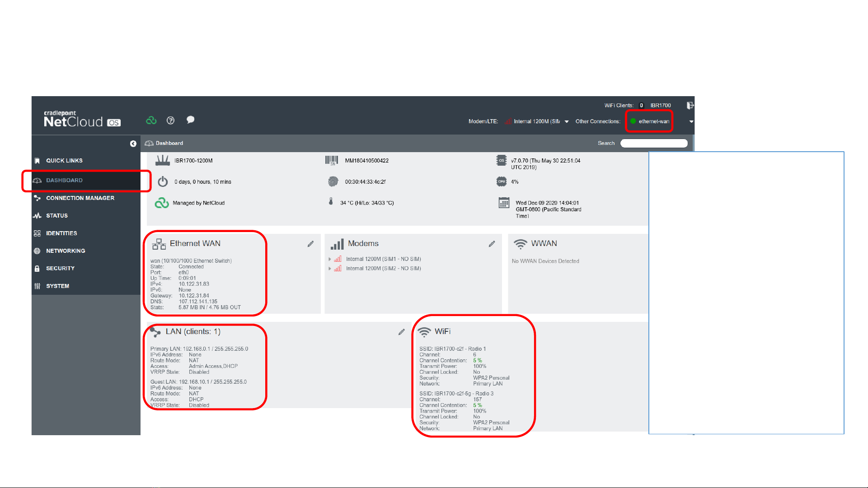The width and height of the screenshot is (868, 488).
Task: Click the Managed by NetCloud icon
Action: click(162, 203)
